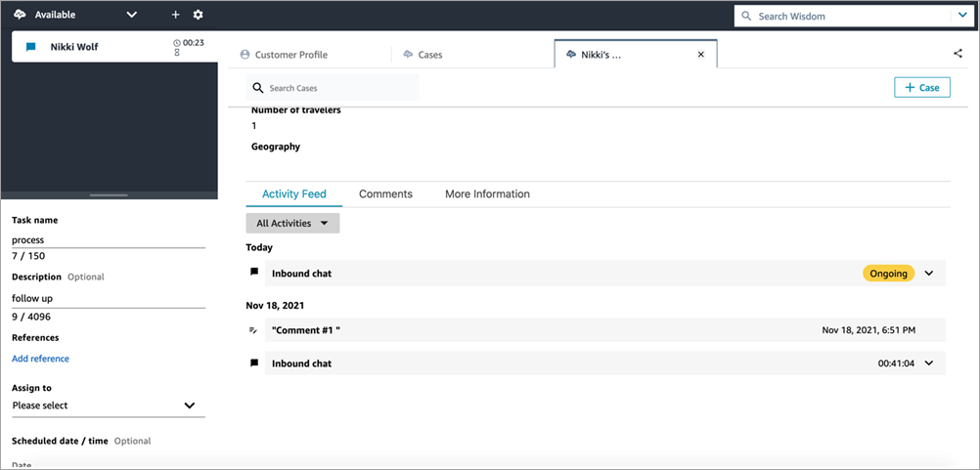
Task: Click the + Case button
Action: click(x=921, y=88)
